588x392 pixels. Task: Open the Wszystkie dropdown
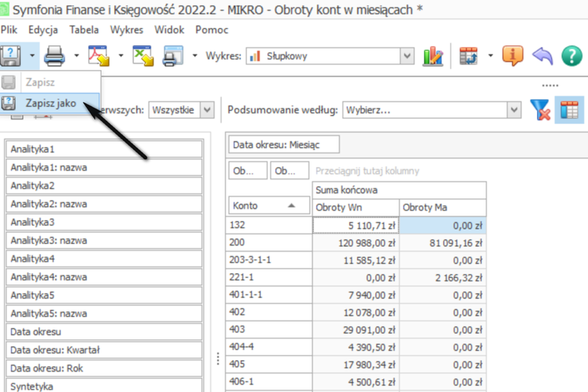coord(207,110)
